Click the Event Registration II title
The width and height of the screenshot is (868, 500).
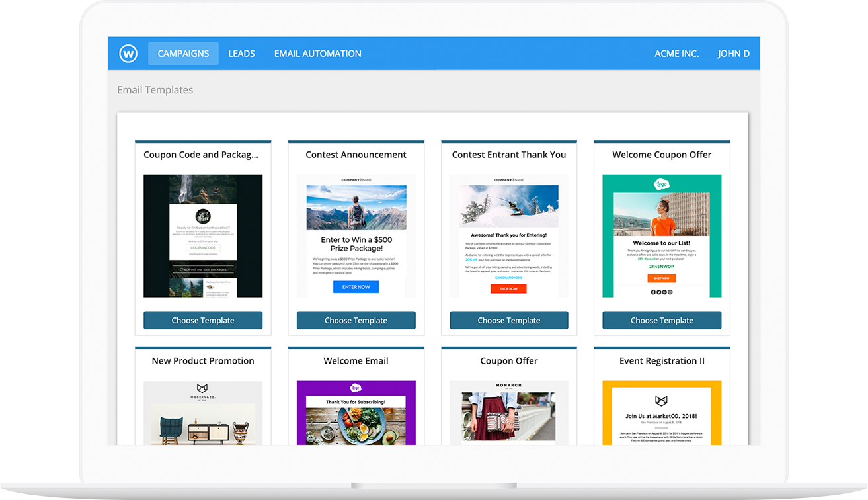click(x=662, y=361)
